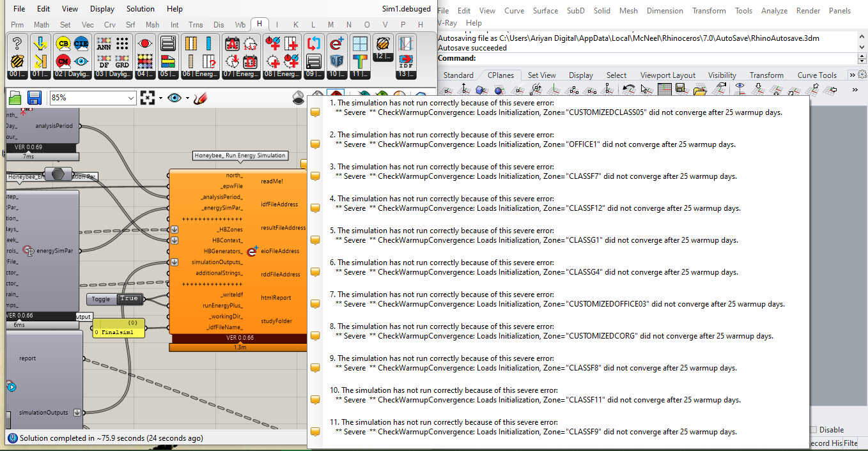Click the OpenStudio OS cube icon
Viewport: 868px width, 451px height.
point(336,61)
